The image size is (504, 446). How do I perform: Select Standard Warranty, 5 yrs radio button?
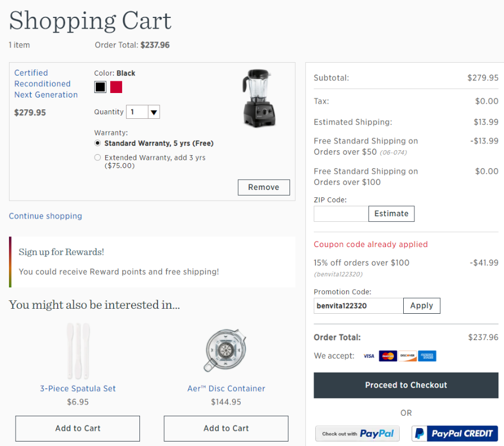[x=97, y=143]
